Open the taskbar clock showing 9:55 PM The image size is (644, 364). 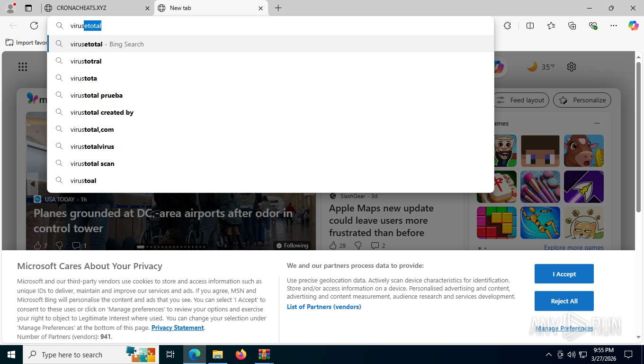(x=603, y=355)
